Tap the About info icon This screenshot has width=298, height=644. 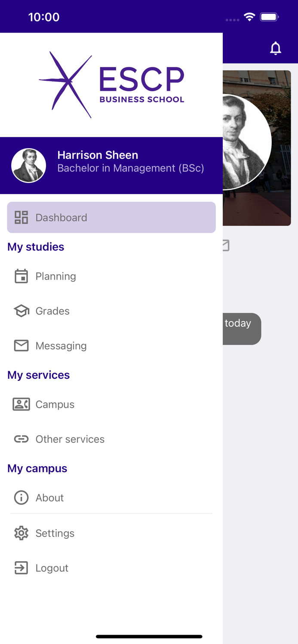(x=21, y=498)
